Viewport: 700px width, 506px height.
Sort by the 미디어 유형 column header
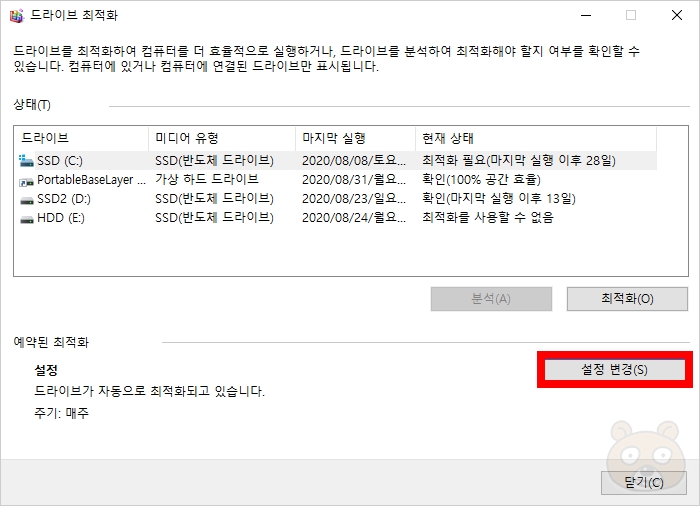coord(221,138)
